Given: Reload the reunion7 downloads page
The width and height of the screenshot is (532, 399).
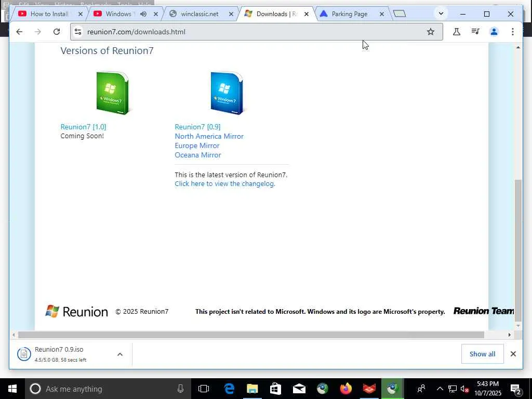Looking at the screenshot, I should [57, 32].
